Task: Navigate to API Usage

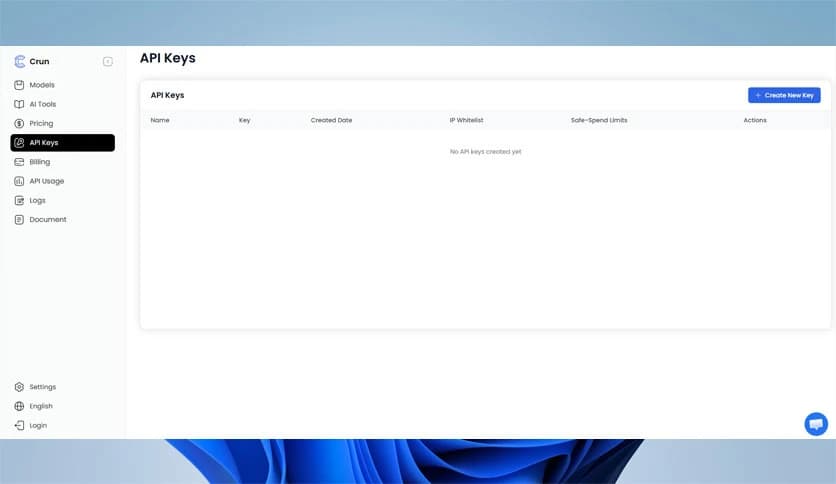Action: pos(47,181)
